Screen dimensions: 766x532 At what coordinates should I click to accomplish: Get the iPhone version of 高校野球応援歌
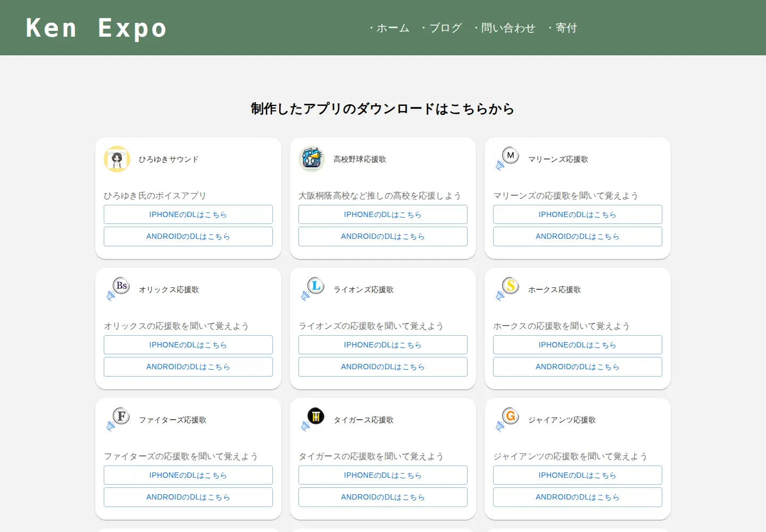click(x=383, y=214)
